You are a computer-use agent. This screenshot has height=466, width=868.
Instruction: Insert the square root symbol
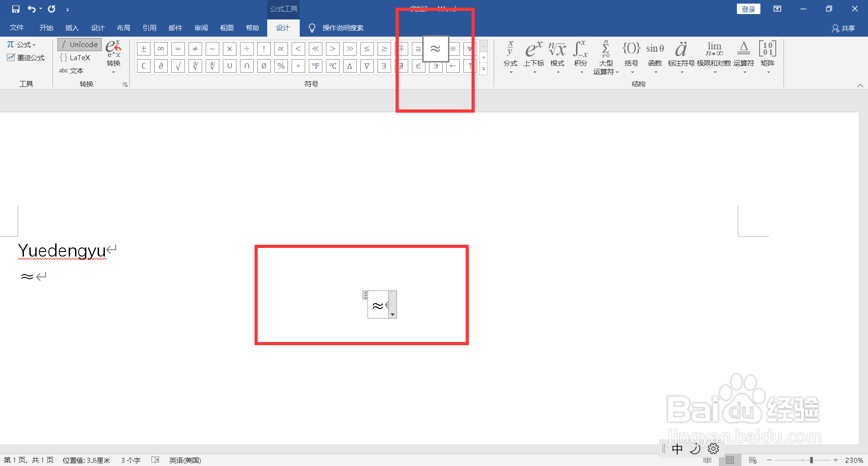tap(178, 66)
